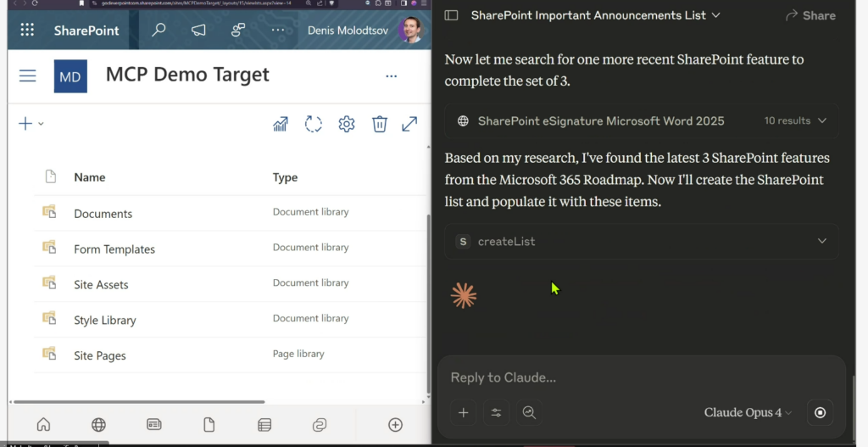The image size is (868, 447).
Task: Open the Site Pages library
Action: [x=100, y=355]
